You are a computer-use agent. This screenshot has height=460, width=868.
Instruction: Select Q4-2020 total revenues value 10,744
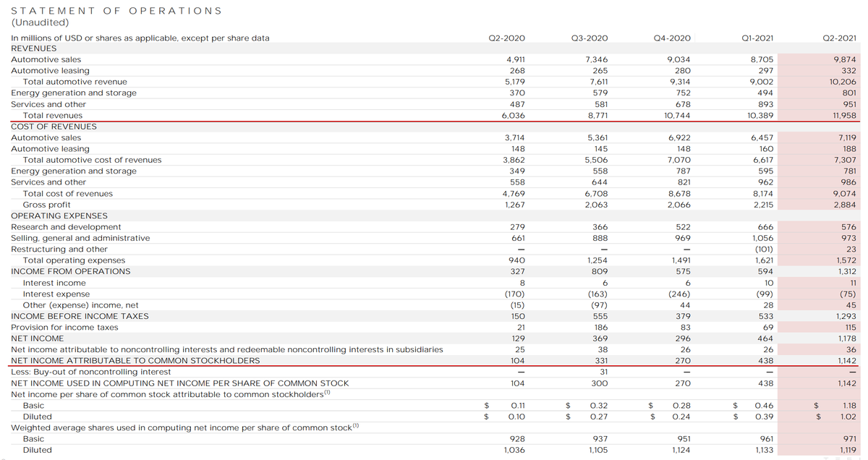(x=677, y=116)
